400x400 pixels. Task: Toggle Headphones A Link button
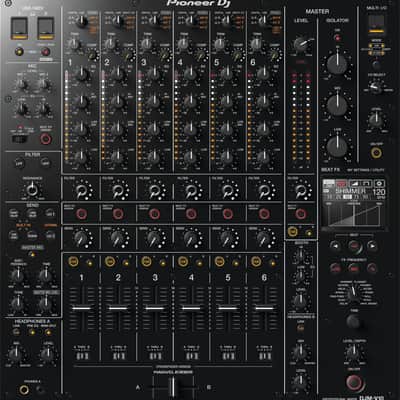(x=16, y=332)
